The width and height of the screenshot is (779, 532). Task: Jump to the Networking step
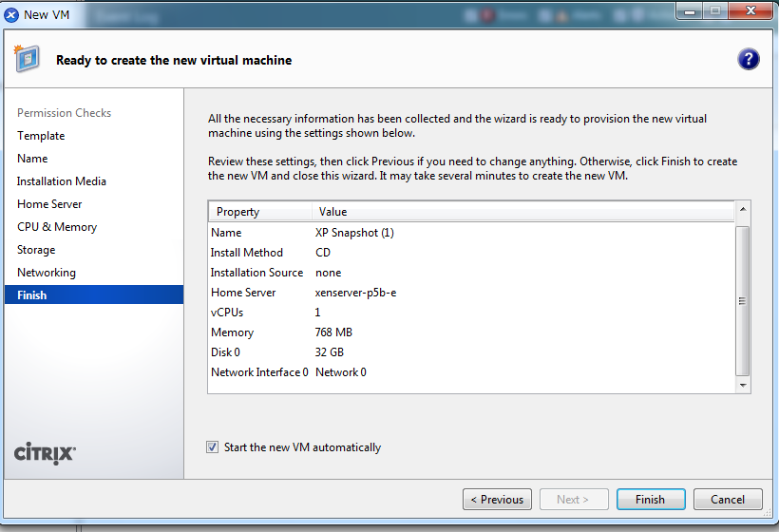coord(47,273)
